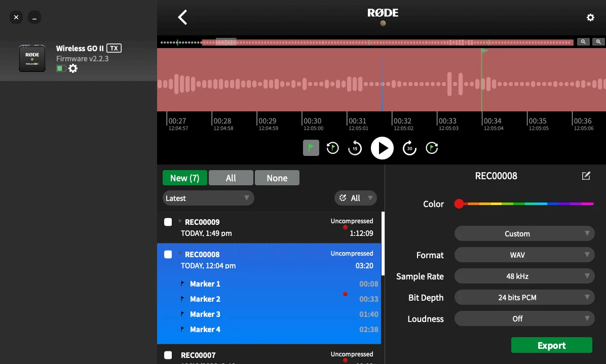Select Marker 2 at 00:33
The width and height of the screenshot is (606, 364).
(x=269, y=299)
